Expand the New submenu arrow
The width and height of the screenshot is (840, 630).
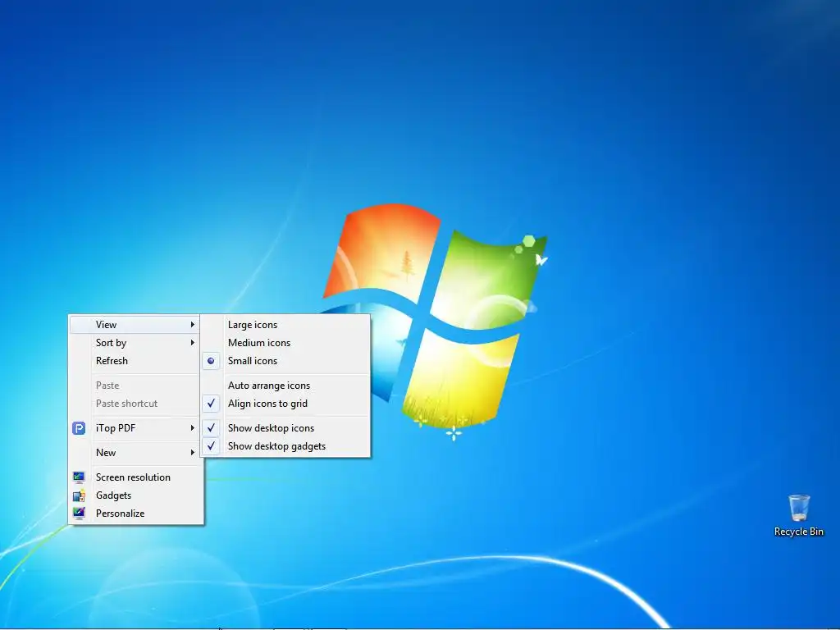click(192, 453)
